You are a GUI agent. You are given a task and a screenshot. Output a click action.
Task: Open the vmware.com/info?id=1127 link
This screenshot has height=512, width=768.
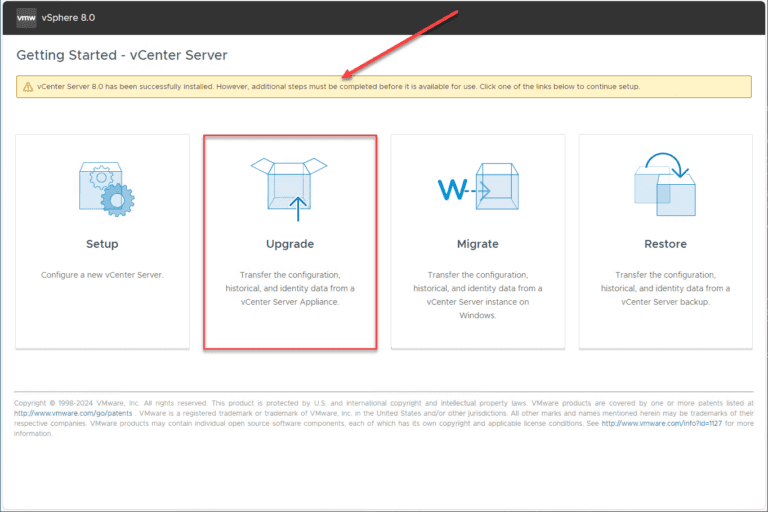pos(661,423)
